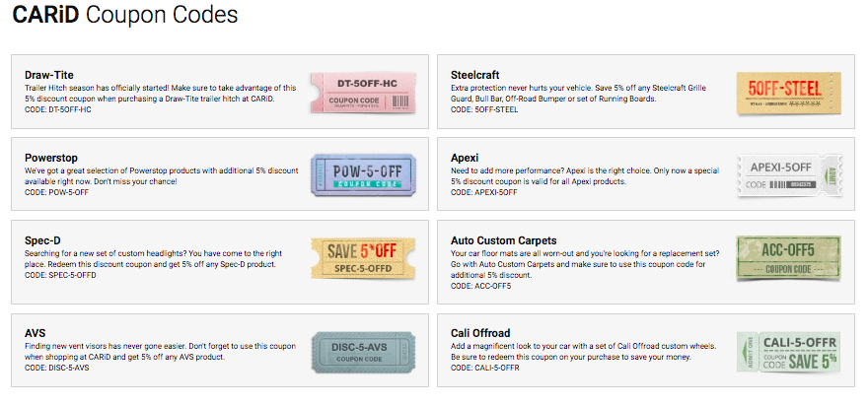Viewport: 868px width, 406px height.
Task: Click the CODE: DISC-5-AVS text line
Action: (57, 368)
